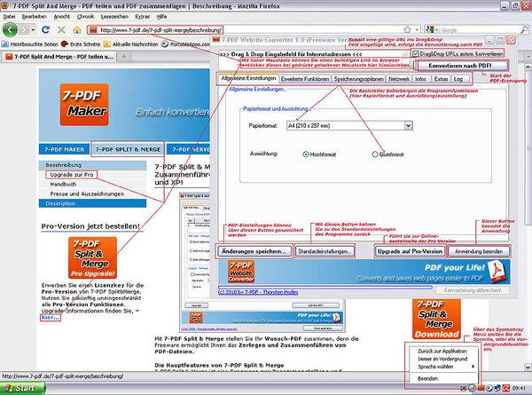Image resolution: width=532 pixels, height=395 pixels.
Task: Select the Querformat radio button
Action: 375,154
